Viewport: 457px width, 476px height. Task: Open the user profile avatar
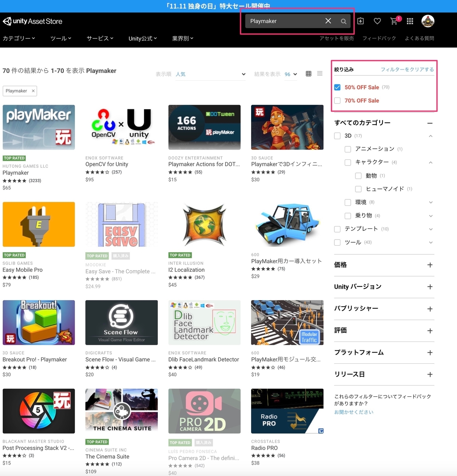428,21
